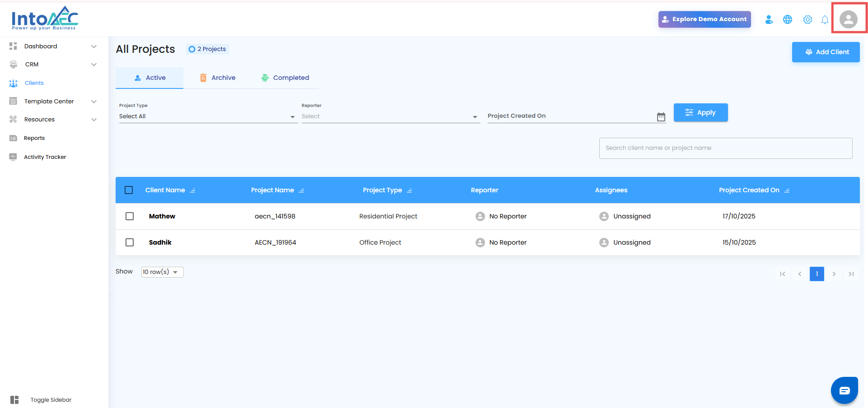Open the chat support bubble
Screen dimensions: 868x408
tap(844, 390)
